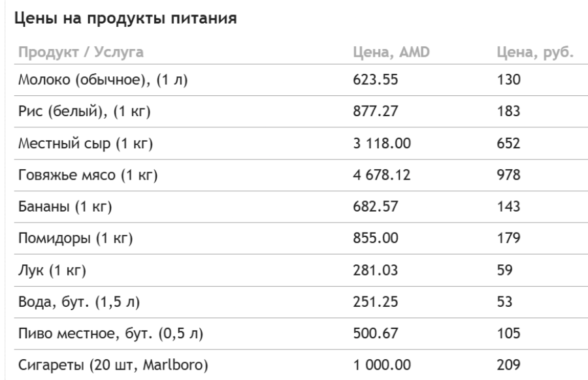
Task: Click the "Продукт / Услуга" column header
Action: [x=80, y=52]
